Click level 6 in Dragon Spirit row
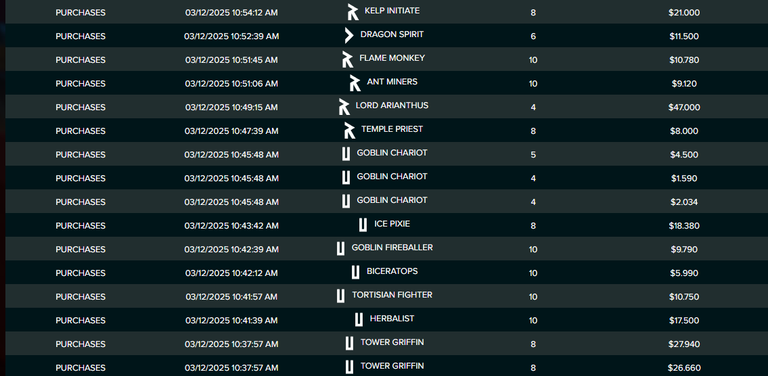768x376 pixels. coord(533,36)
